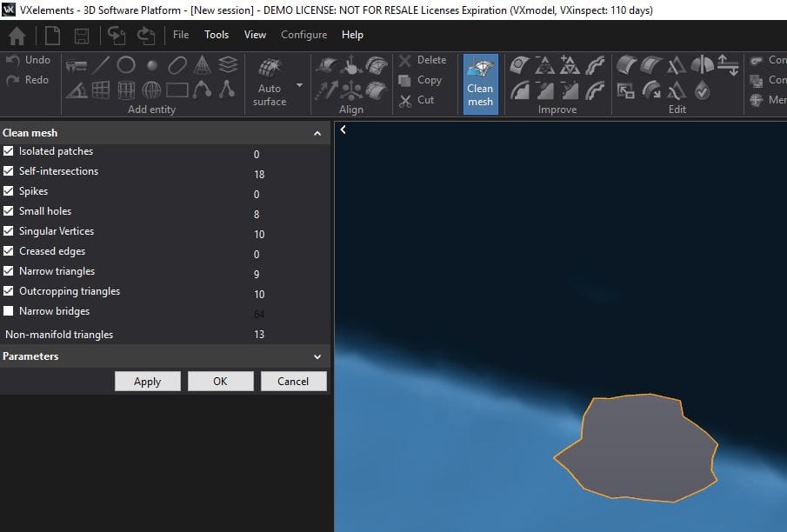The image size is (787, 532).
Task: Add a cone entity from the toolbar
Action: tap(203, 64)
